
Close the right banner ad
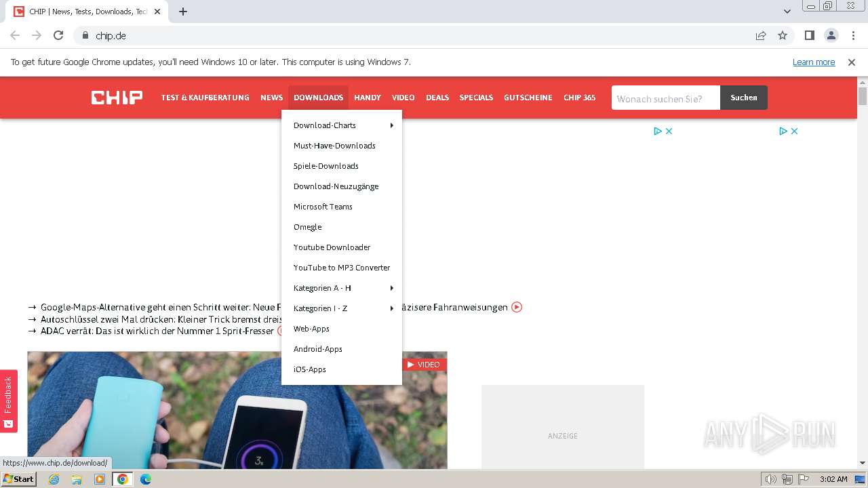click(x=795, y=131)
